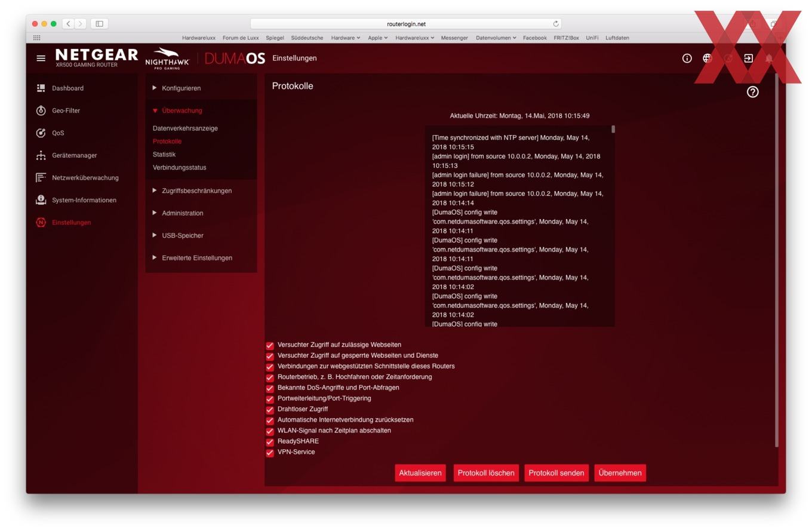Screen dimensions: 812x531
Task: Click the Geo-Filter sidebar icon
Action: pos(41,111)
